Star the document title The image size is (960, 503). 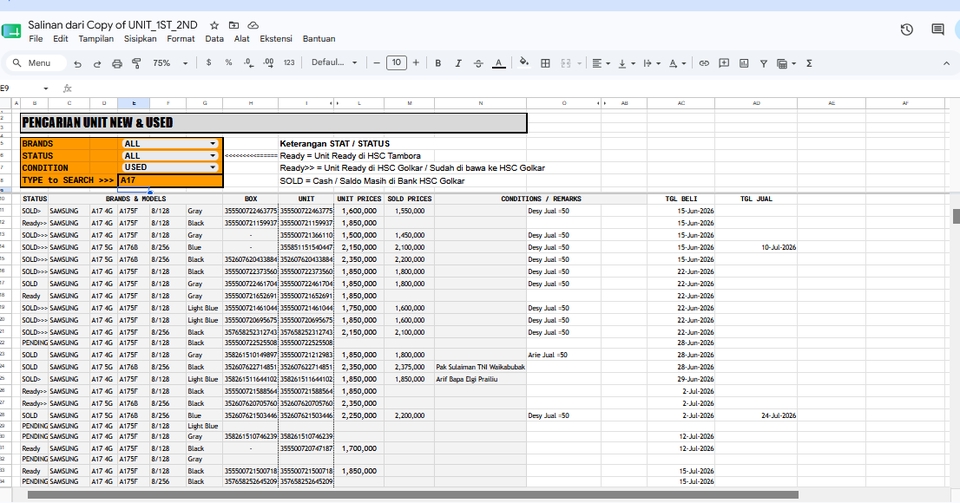pyautogui.click(x=214, y=25)
